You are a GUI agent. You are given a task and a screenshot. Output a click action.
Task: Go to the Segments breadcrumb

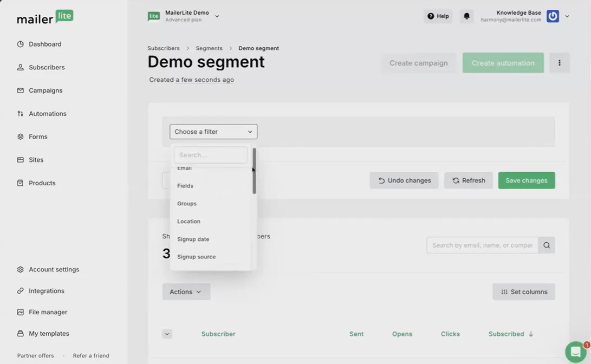209,48
